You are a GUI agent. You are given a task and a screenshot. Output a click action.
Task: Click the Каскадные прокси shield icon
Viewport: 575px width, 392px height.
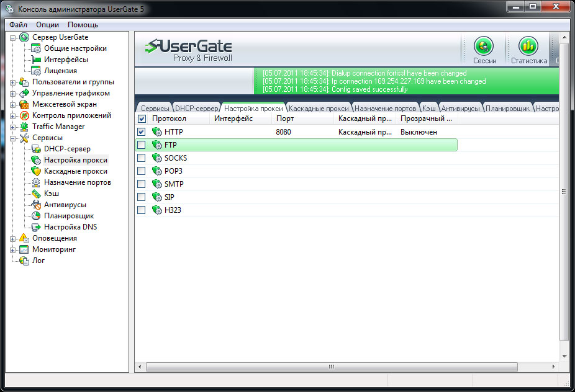tap(36, 171)
